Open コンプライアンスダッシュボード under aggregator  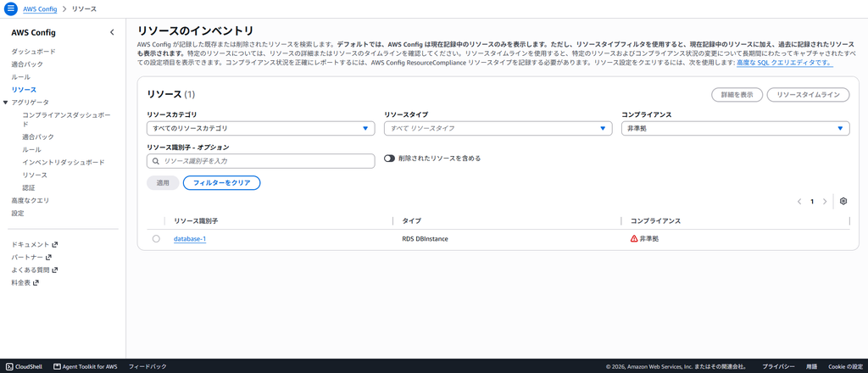[66, 120]
